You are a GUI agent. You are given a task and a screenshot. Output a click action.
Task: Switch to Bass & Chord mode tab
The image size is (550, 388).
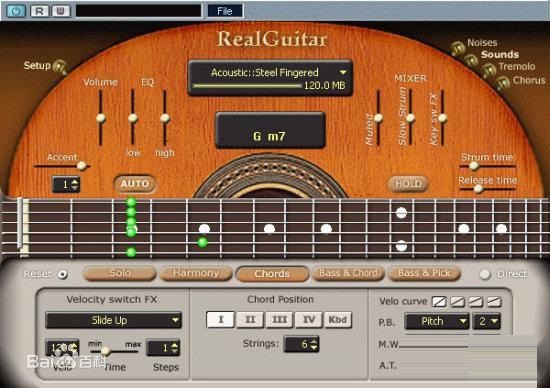[x=348, y=273]
